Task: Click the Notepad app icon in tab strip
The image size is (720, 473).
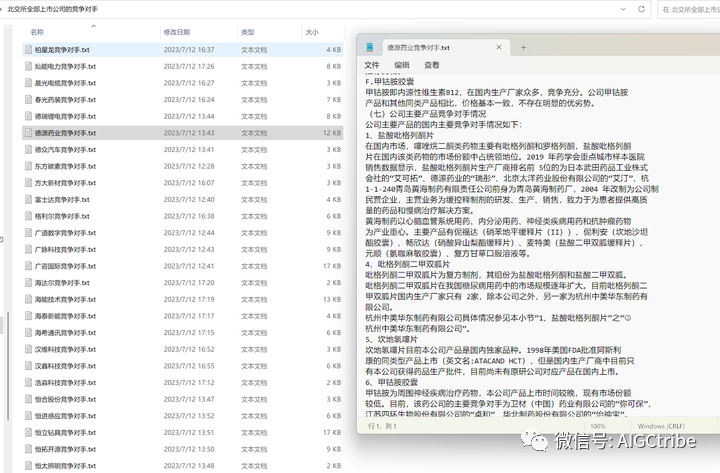Action: pyautogui.click(x=370, y=47)
